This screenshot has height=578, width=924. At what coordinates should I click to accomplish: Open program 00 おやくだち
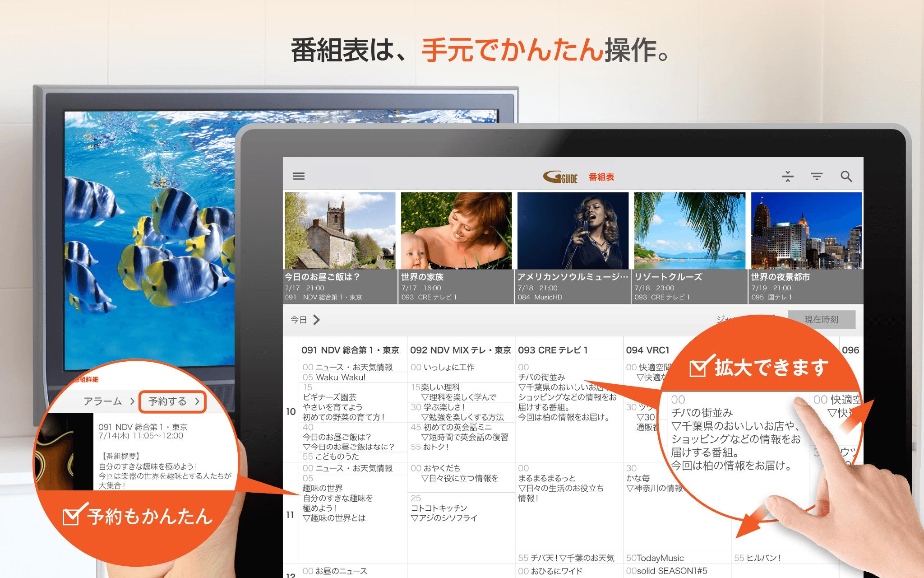click(461, 477)
